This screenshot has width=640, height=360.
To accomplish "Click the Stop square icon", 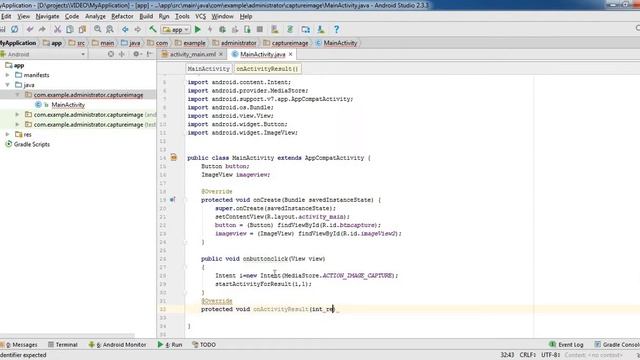I will (260, 29).
